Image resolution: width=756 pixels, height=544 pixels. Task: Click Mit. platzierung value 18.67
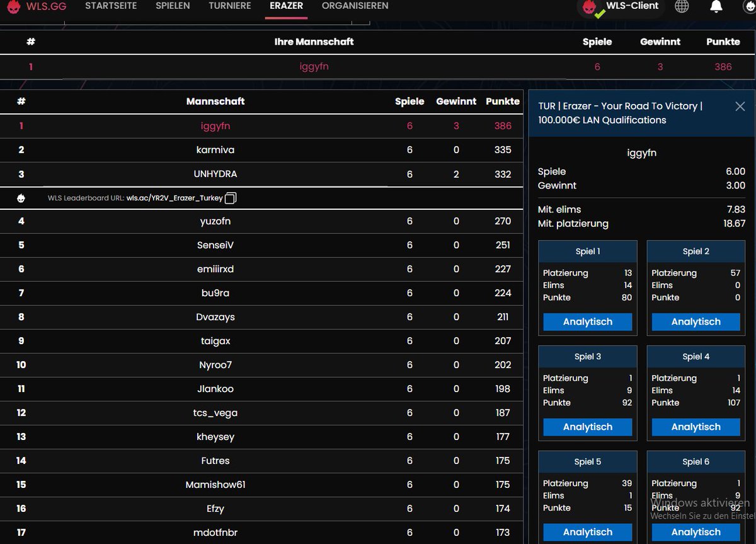(x=734, y=224)
